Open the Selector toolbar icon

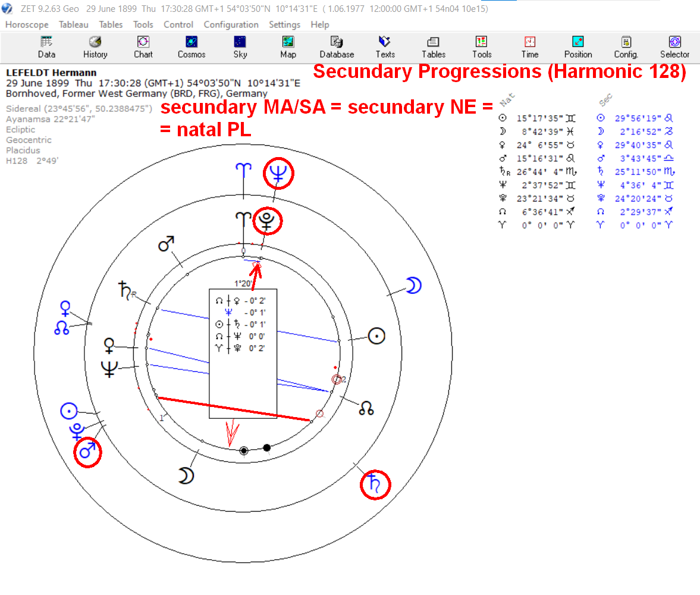point(674,47)
